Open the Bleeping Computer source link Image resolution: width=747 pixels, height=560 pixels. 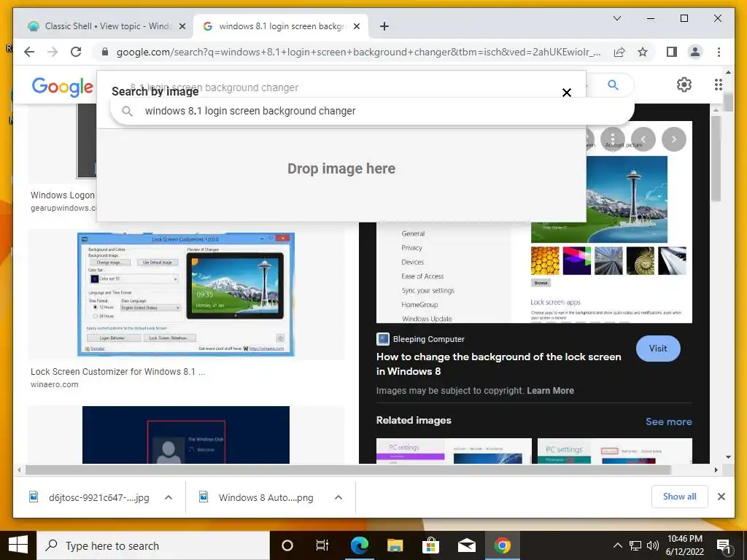click(x=421, y=339)
